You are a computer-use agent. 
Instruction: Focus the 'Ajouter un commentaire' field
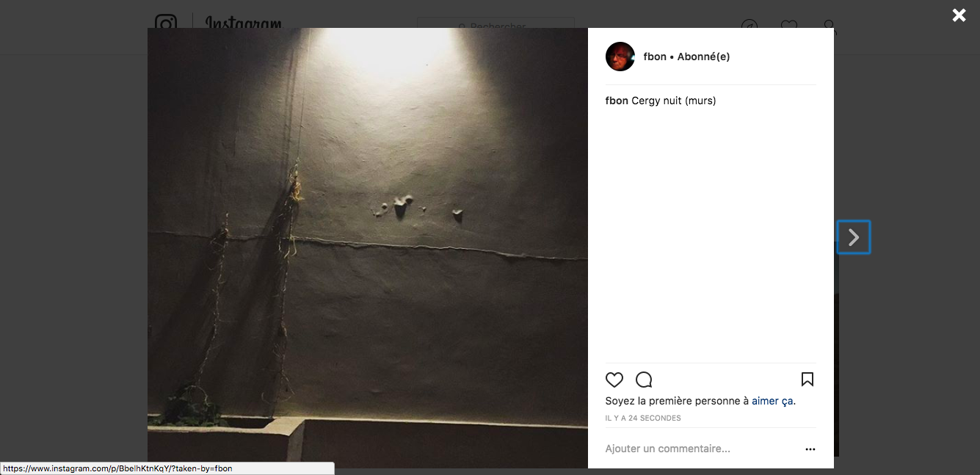click(x=701, y=449)
